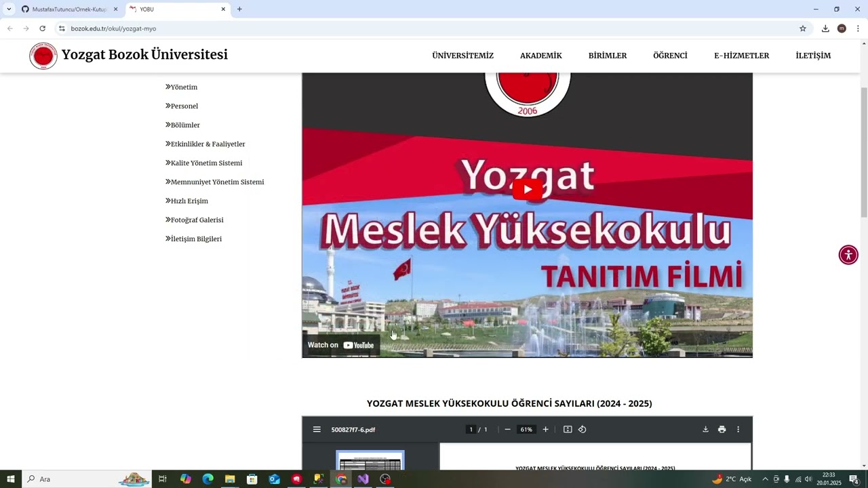The height and width of the screenshot is (488, 868).
Task: Expand Etkinlikler & Faaliyetler sidebar item
Action: (205, 144)
